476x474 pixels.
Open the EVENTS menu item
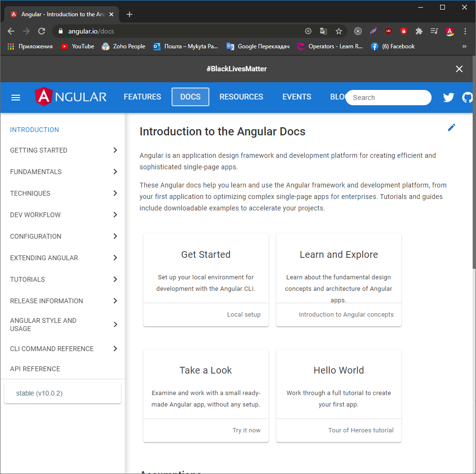coord(297,97)
